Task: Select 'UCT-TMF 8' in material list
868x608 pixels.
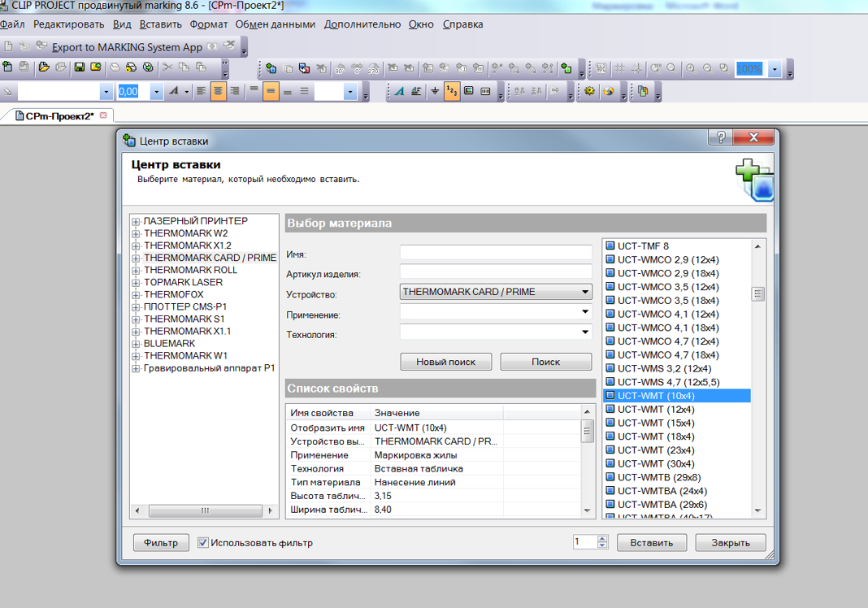Action: pyautogui.click(x=643, y=245)
